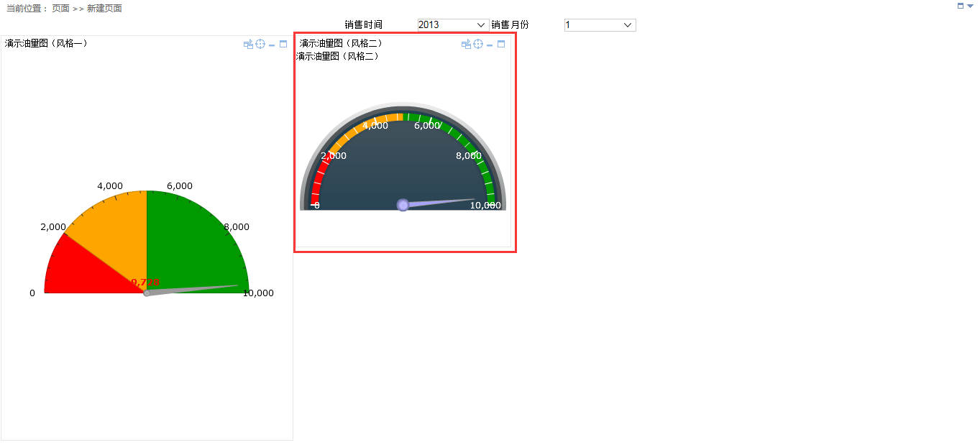The image size is (980, 445).
Task: Click the 演示油量图(风格一) panel title
Action: pyautogui.click(x=47, y=43)
